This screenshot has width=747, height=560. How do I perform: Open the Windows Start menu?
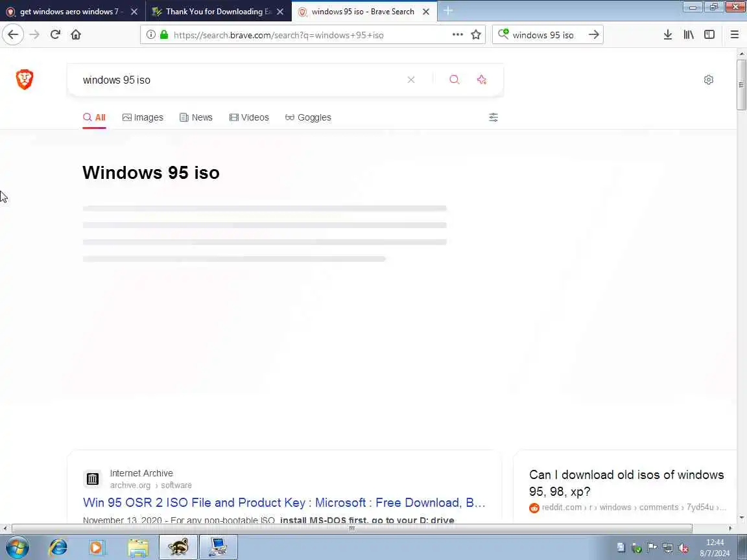[x=17, y=547]
